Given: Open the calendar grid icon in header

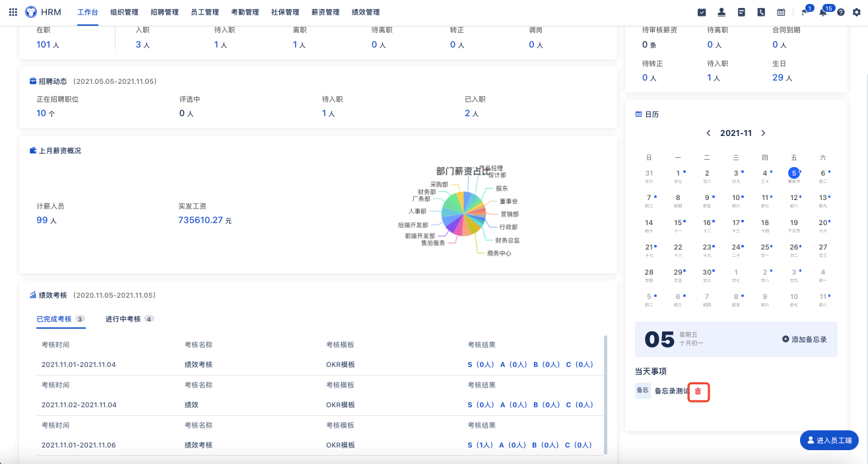Looking at the screenshot, I should coord(781,12).
